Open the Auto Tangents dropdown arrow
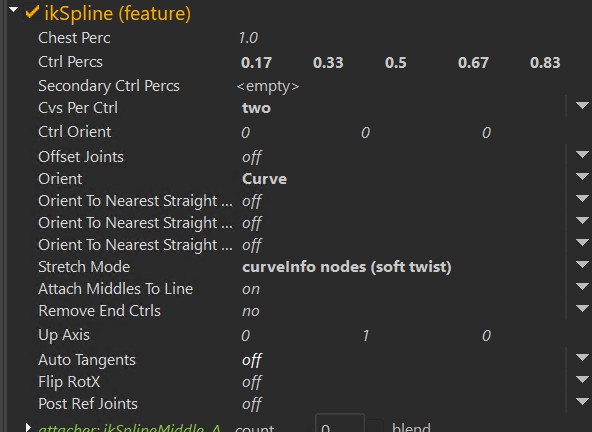Image resolution: width=592 pixels, height=432 pixels. click(x=583, y=357)
